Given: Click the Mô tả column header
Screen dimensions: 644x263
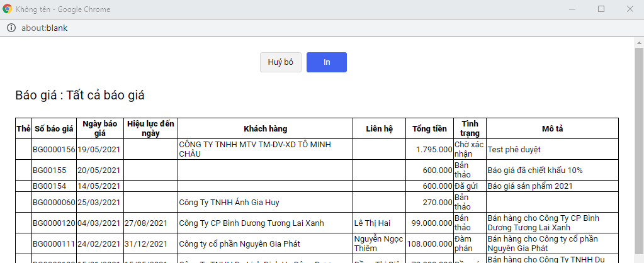Looking at the screenshot, I should pyautogui.click(x=553, y=128).
